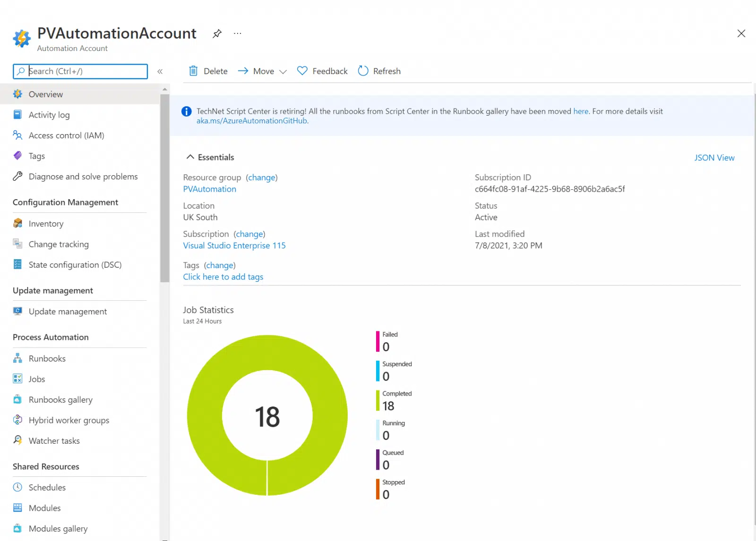Collapse the left navigation with double chevron

click(160, 71)
